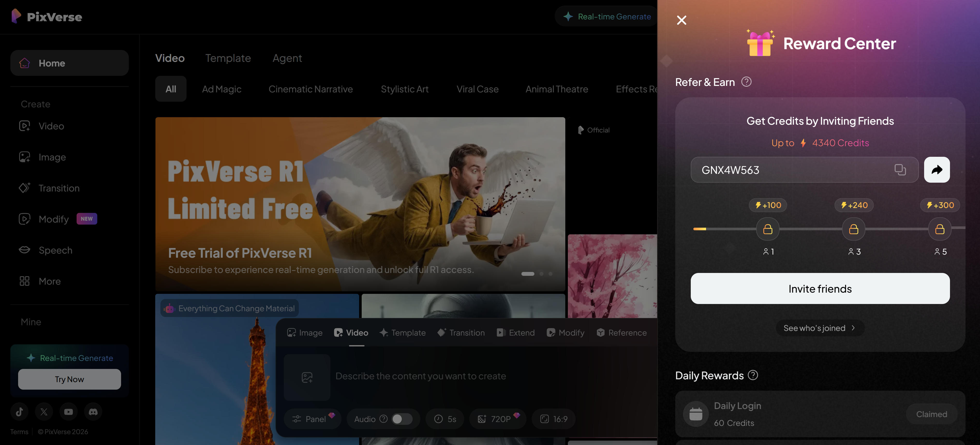Open the 5s duration dropdown
The image size is (980, 445).
coord(445,419)
